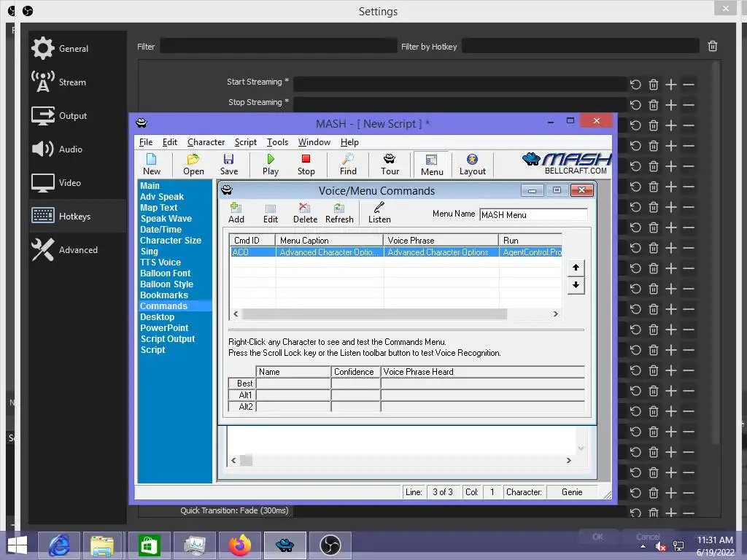Add another Start Streaming hotkey binding
747x560 pixels.
coord(671,85)
